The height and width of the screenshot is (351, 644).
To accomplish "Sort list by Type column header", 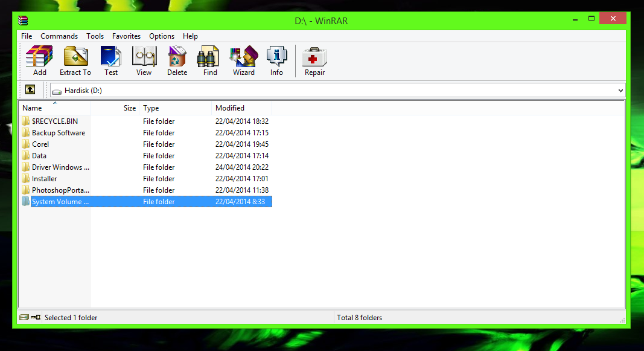I will click(x=176, y=108).
